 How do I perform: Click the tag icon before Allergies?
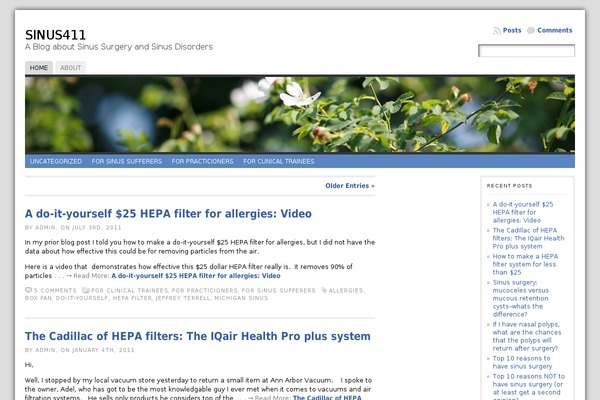click(323, 290)
